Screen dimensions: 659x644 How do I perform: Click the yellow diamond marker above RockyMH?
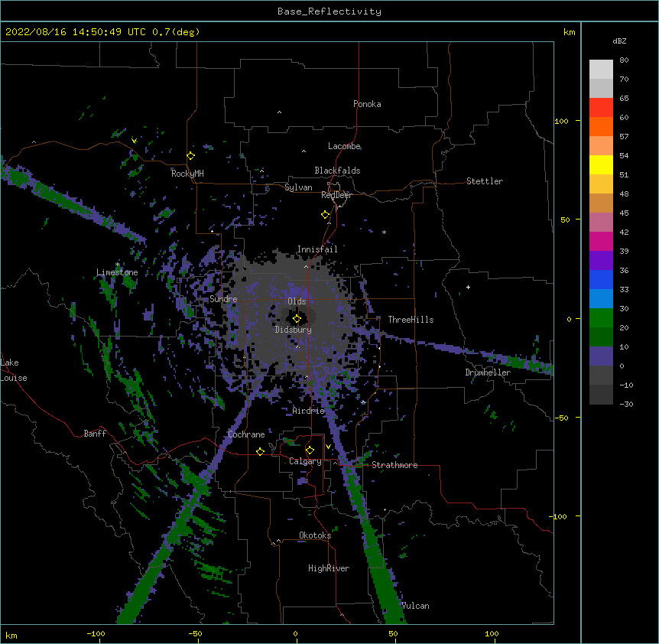[191, 156]
